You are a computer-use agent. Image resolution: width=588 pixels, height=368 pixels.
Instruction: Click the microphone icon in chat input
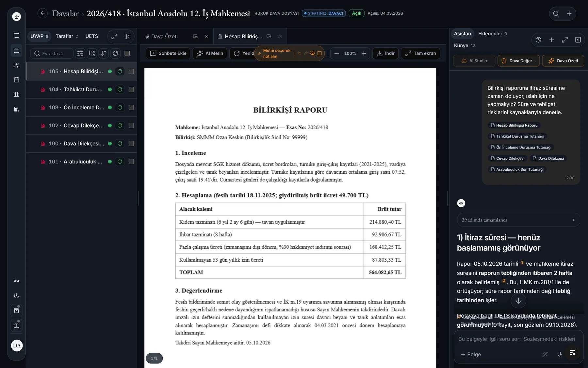click(x=560, y=354)
